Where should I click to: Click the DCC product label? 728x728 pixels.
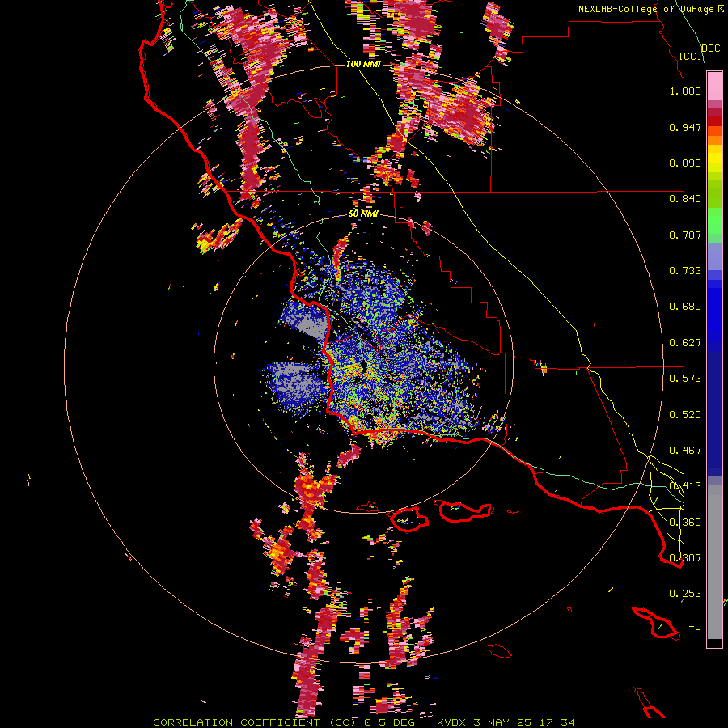pos(710,49)
